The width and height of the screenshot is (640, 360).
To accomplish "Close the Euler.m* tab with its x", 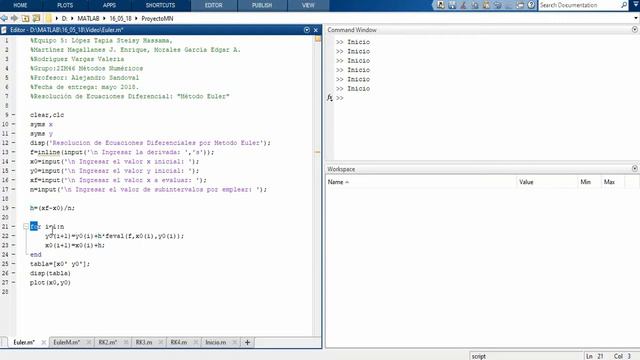I will click(x=43, y=342).
